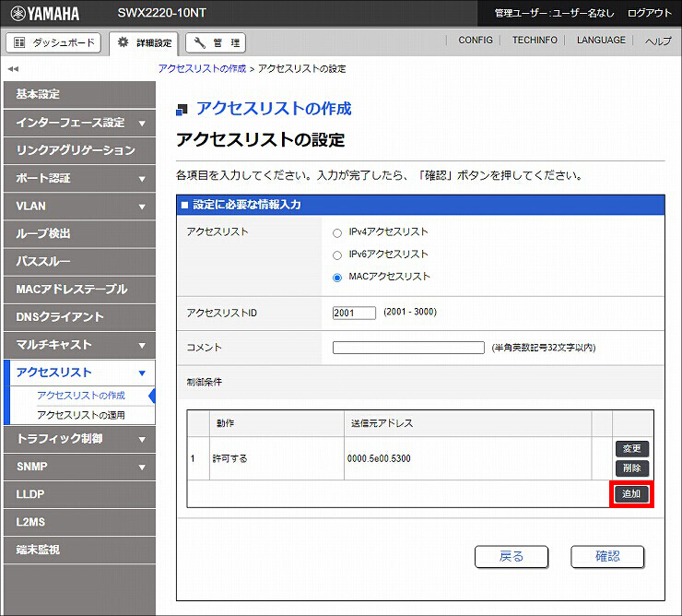Open 端末監視 in sidebar
Screen dimensions: 682x616
pos(79,551)
